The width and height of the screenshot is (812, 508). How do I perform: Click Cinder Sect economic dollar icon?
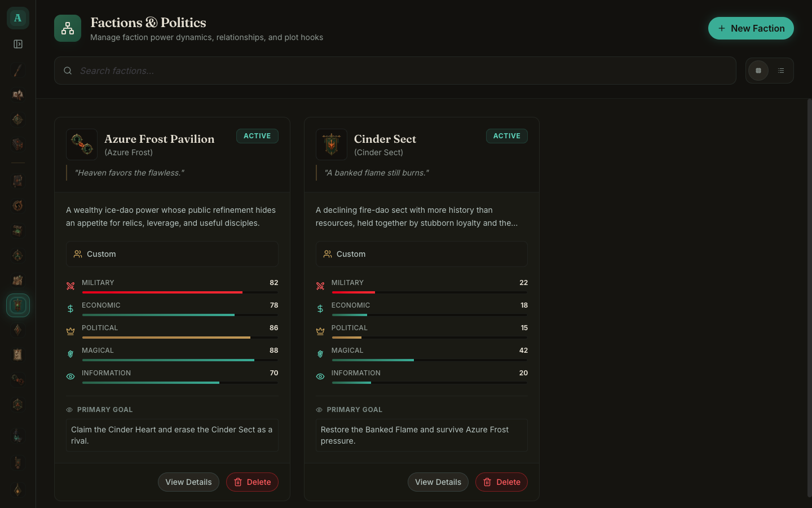tap(320, 309)
